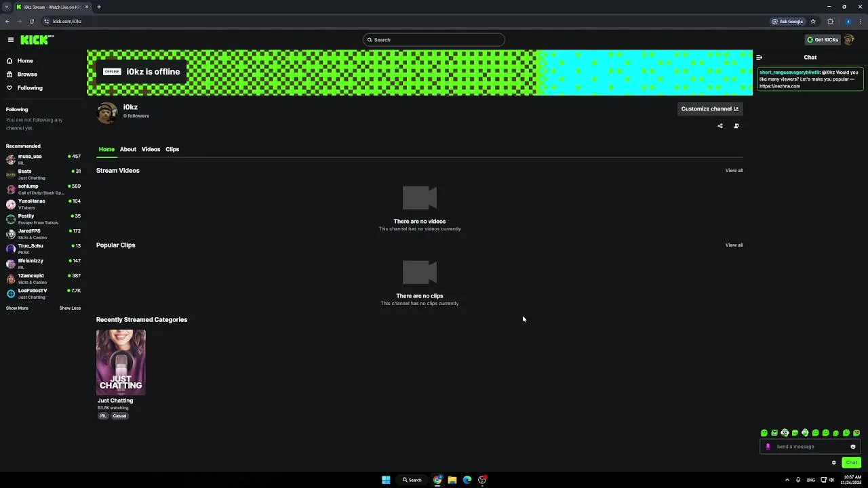The image size is (868, 488).
Task: Click the chat message input field
Action: coord(810,447)
